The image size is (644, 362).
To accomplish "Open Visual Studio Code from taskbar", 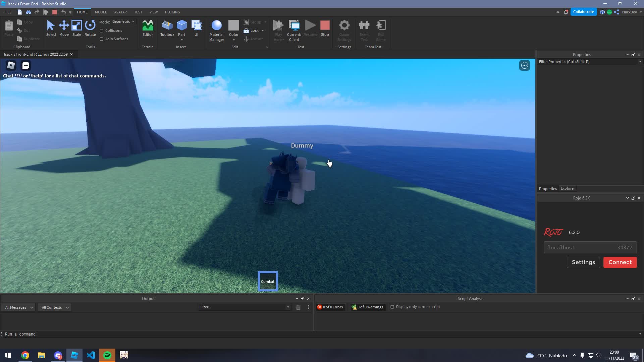I will click(x=91, y=355).
